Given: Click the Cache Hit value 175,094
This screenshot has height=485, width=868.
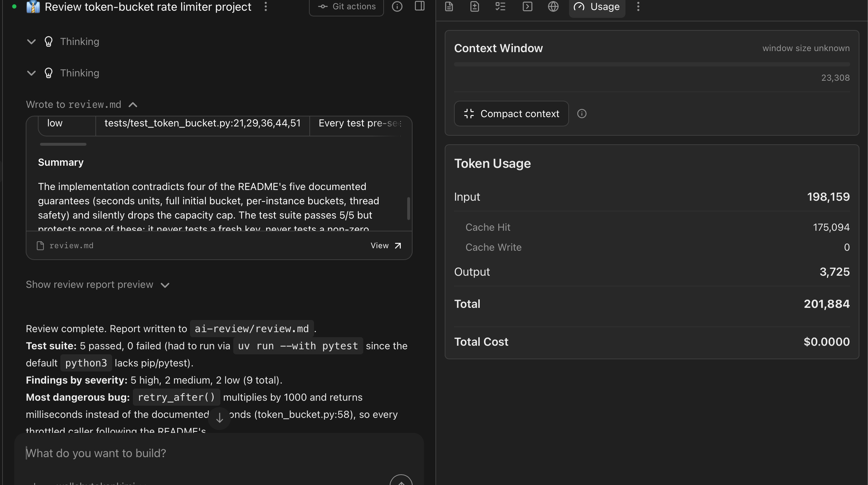Looking at the screenshot, I should pos(831,227).
